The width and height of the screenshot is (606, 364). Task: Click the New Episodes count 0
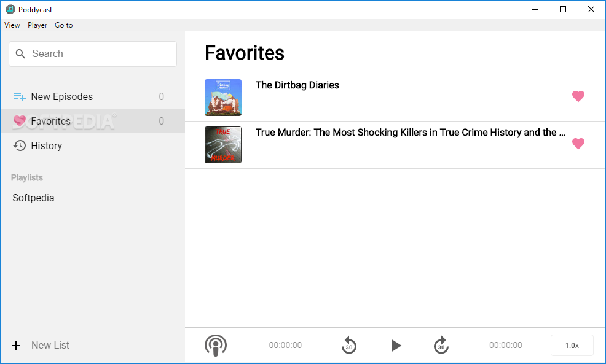tap(162, 96)
